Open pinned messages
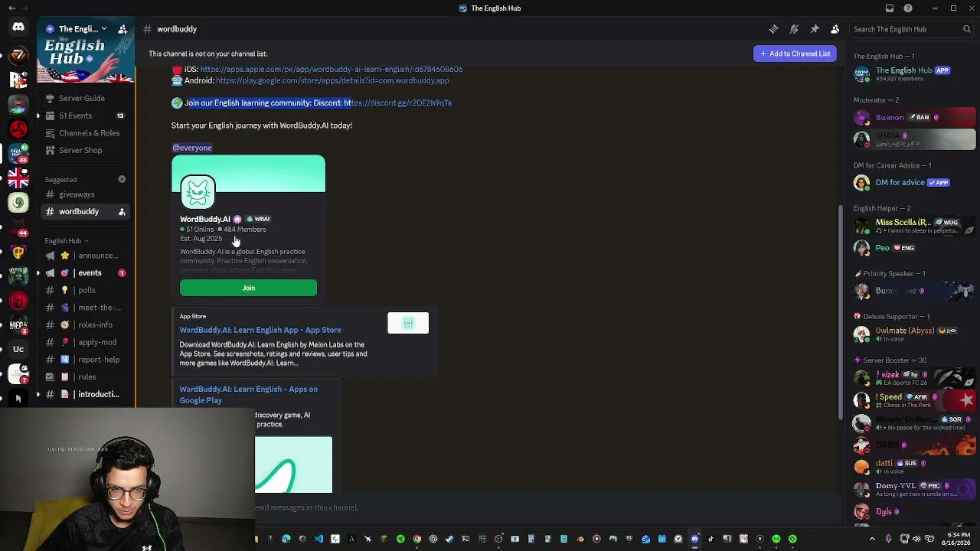This screenshot has width=980, height=551. [815, 29]
